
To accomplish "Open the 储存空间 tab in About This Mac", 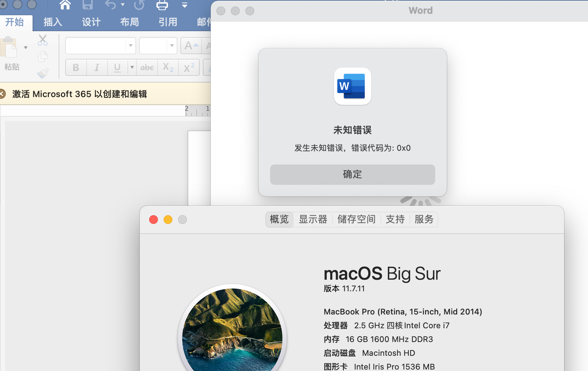I will 357,220.
